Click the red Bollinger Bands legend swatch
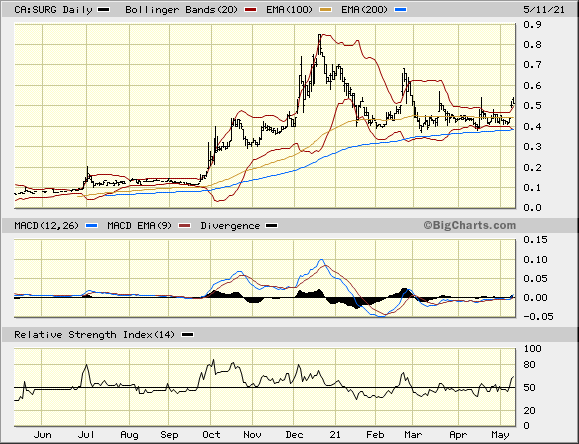The image size is (579, 444). click(251, 10)
